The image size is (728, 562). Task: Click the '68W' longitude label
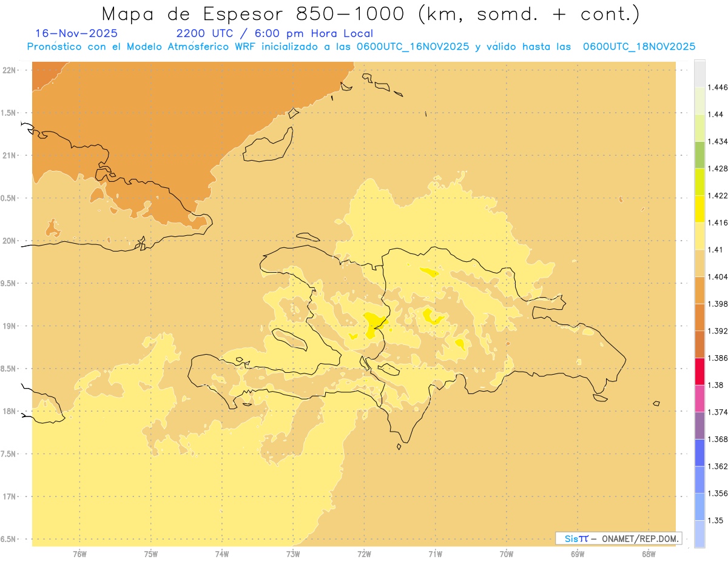[x=649, y=555]
